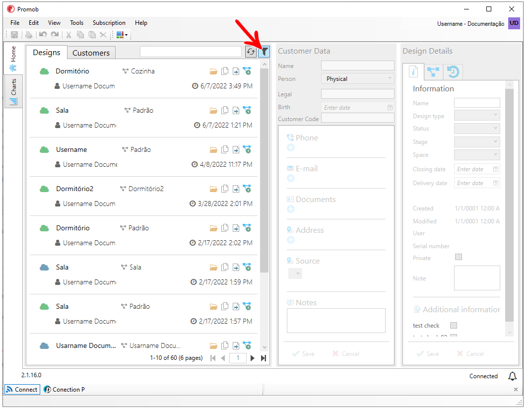
Task: Click the notifications bell icon
Action: point(512,376)
